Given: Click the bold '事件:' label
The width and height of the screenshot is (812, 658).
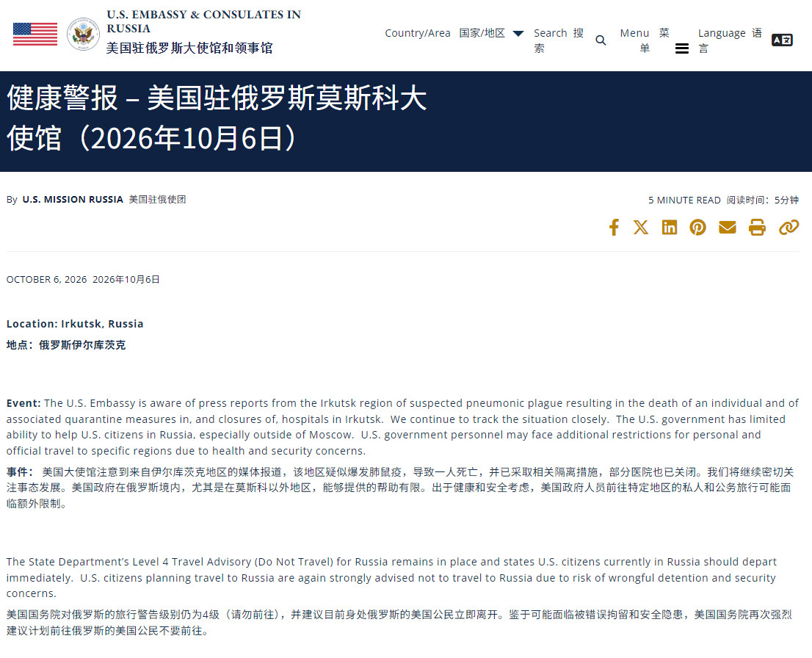Looking at the screenshot, I should [x=20, y=472].
